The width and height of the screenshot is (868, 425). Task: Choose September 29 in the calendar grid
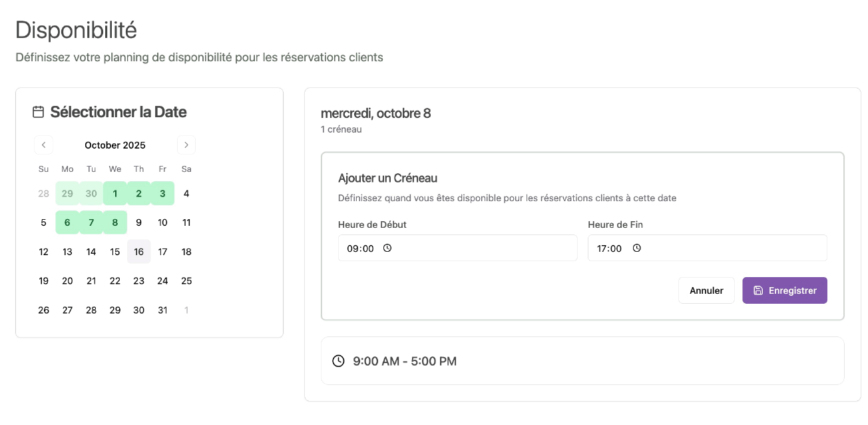(x=67, y=194)
